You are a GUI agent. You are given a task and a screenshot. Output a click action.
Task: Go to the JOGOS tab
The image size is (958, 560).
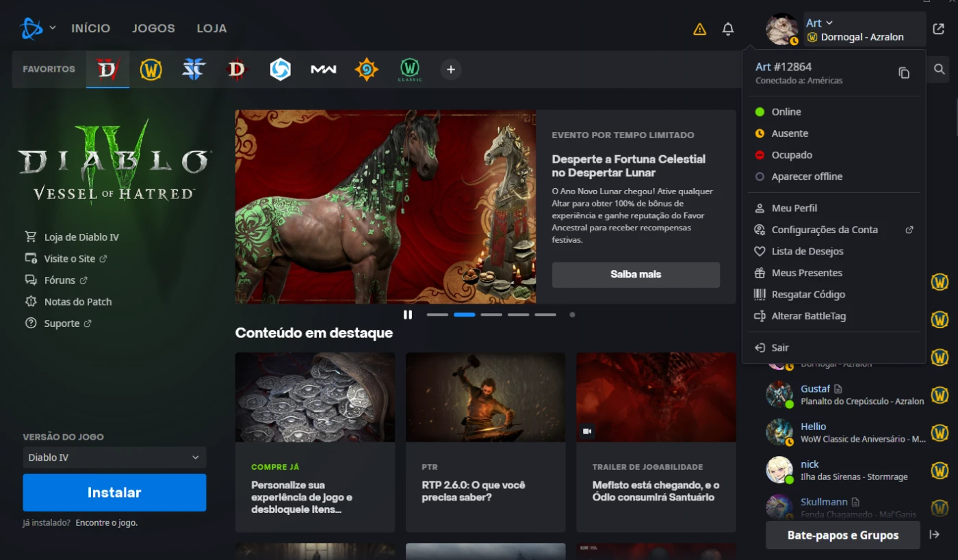[153, 29]
